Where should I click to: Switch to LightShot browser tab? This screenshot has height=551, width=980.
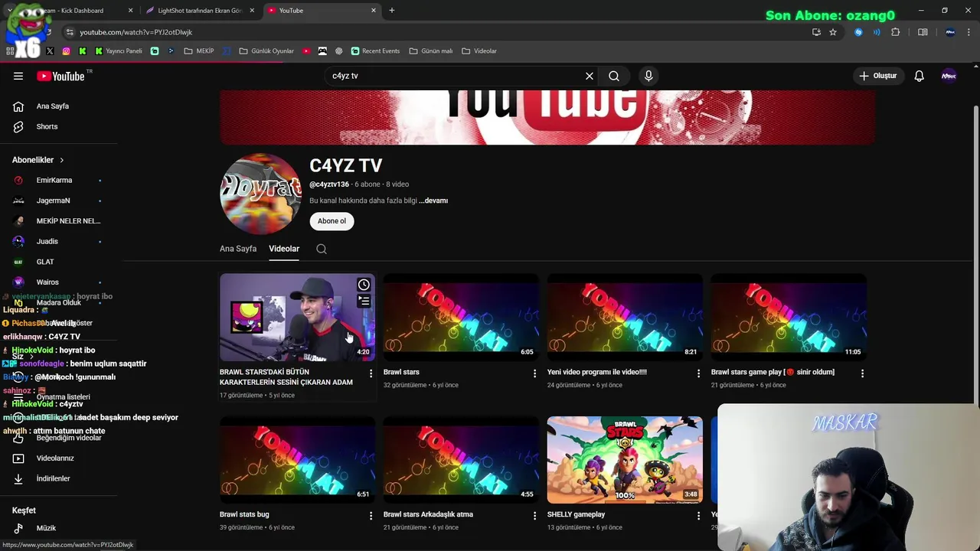click(x=199, y=11)
